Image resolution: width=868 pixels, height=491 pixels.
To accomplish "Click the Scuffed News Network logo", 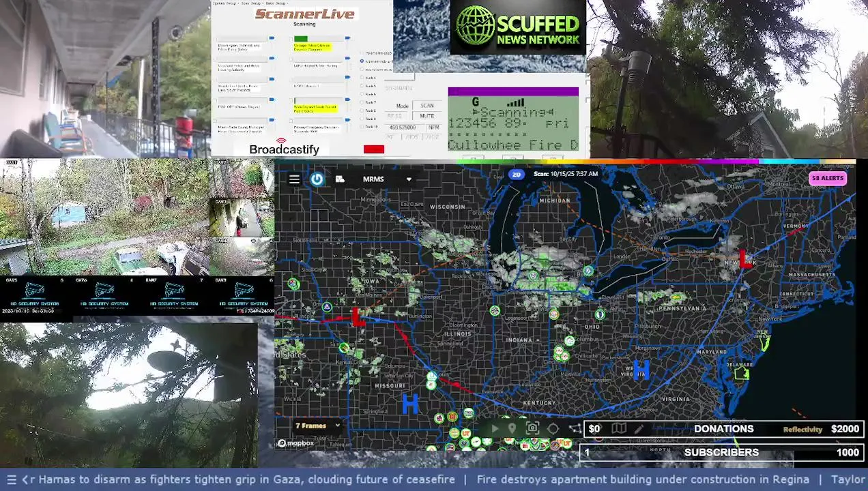I will [x=519, y=27].
